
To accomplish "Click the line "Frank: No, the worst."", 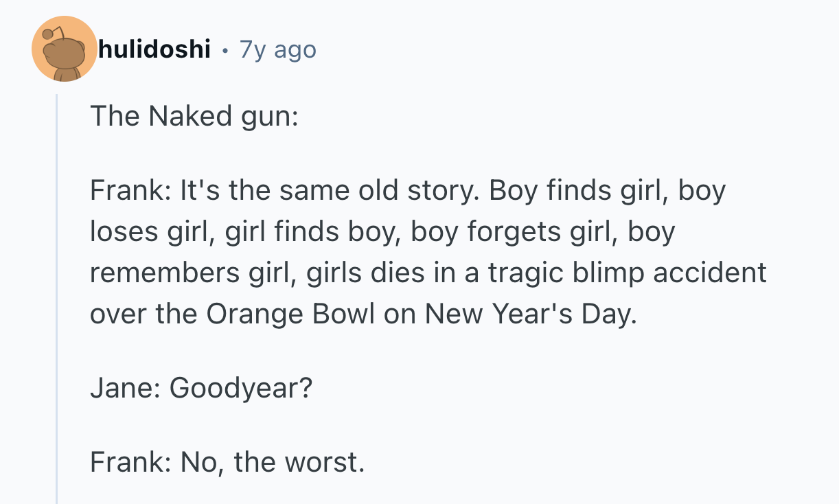I will 227,462.
